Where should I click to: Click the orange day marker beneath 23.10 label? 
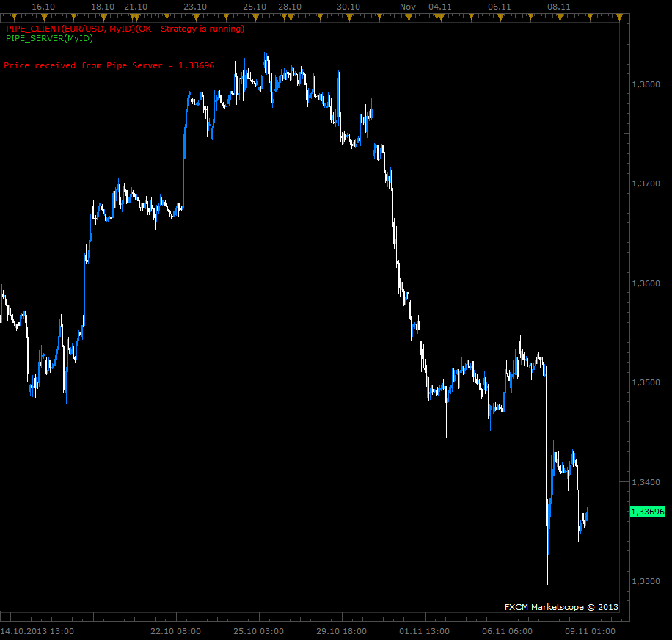pyautogui.click(x=197, y=18)
